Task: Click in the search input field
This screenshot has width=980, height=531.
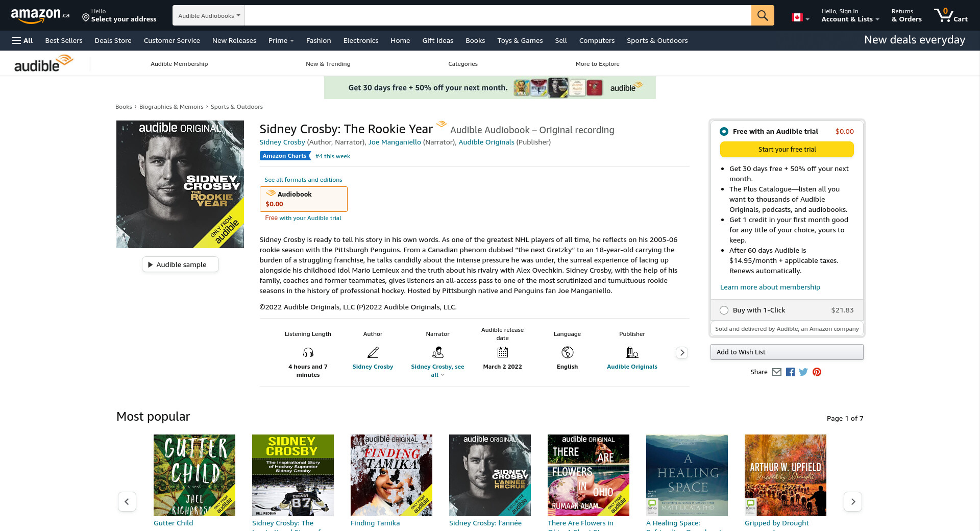Action: coord(498,15)
